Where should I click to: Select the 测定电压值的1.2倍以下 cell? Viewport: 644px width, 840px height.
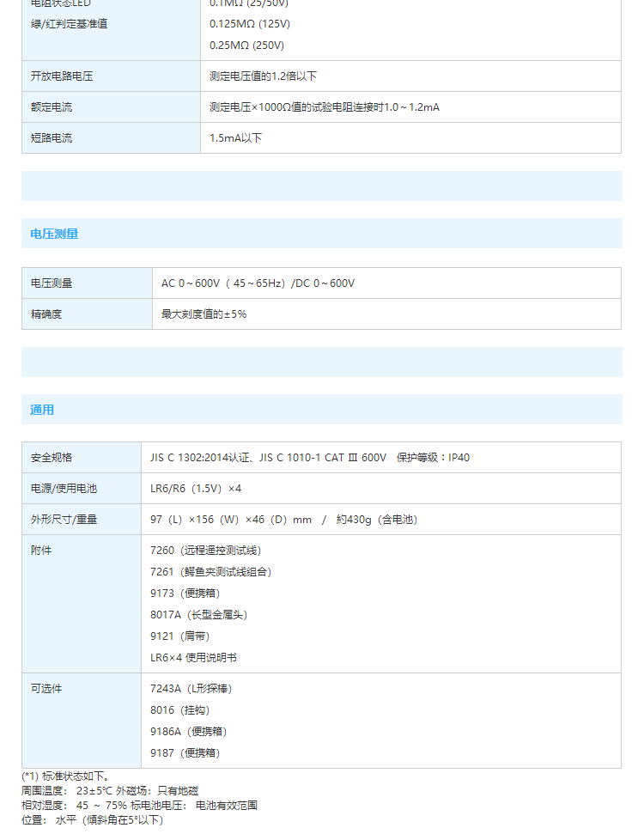(x=263, y=76)
